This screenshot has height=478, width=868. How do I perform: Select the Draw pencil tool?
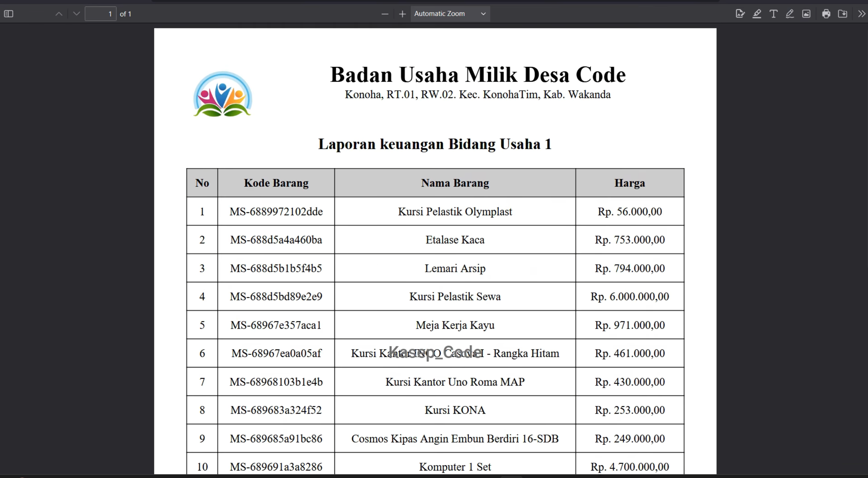coord(790,14)
